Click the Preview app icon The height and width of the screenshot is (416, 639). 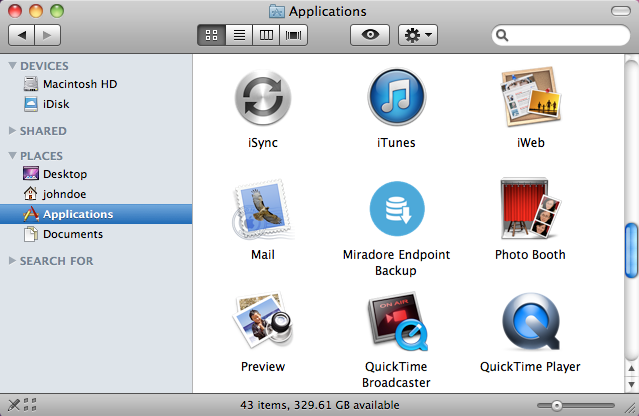[263, 320]
